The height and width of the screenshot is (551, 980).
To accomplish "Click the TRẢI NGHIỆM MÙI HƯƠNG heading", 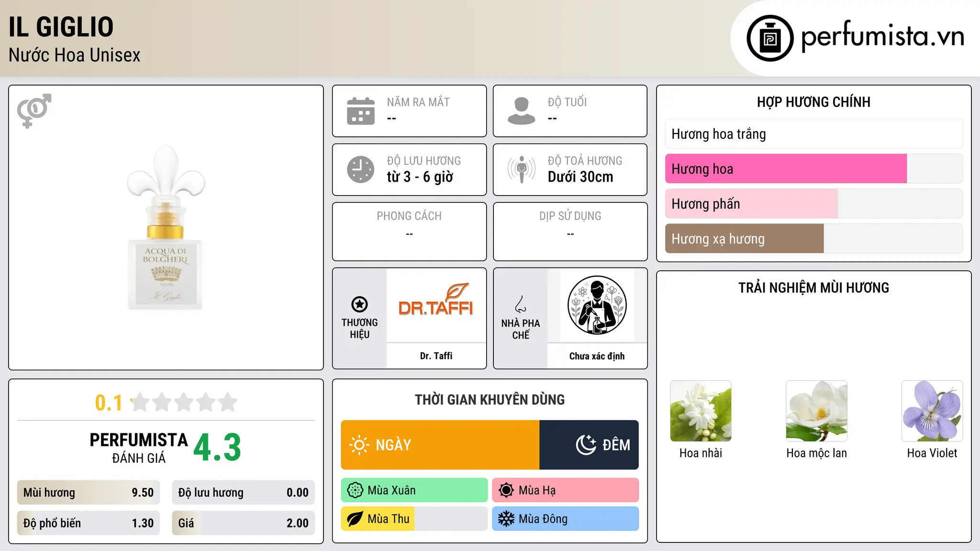I will (x=813, y=287).
